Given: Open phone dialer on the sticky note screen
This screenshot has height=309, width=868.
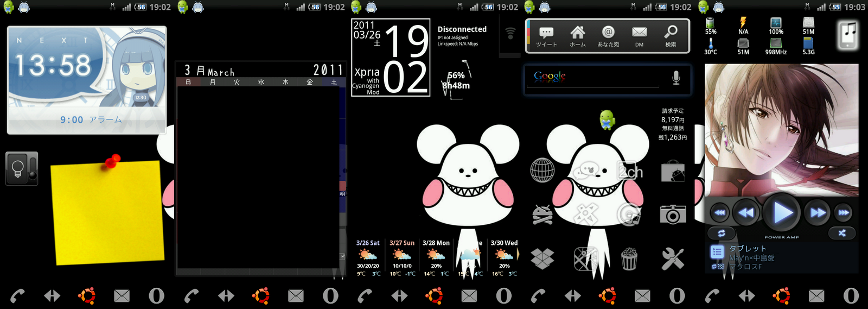Looking at the screenshot, I should pos(18,295).
